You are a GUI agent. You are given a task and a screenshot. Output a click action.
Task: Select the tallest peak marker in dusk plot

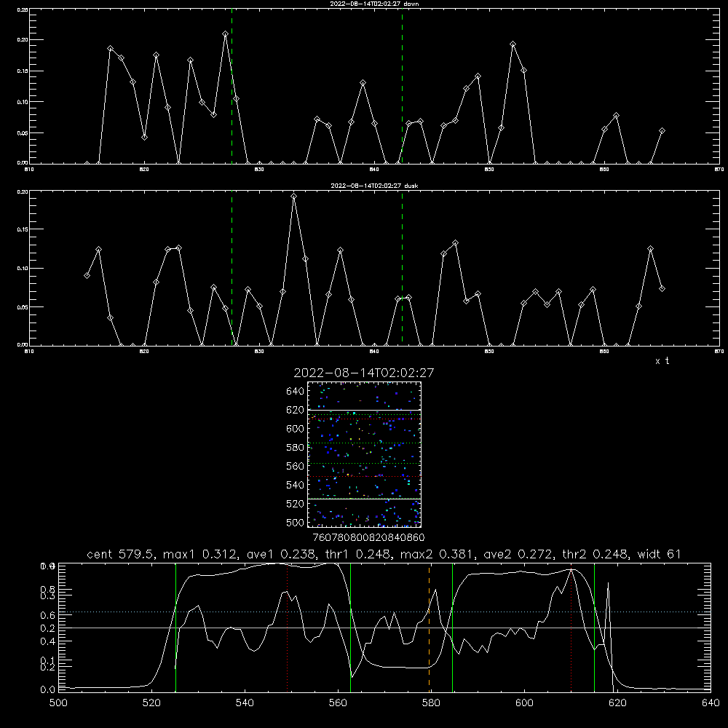294,197
